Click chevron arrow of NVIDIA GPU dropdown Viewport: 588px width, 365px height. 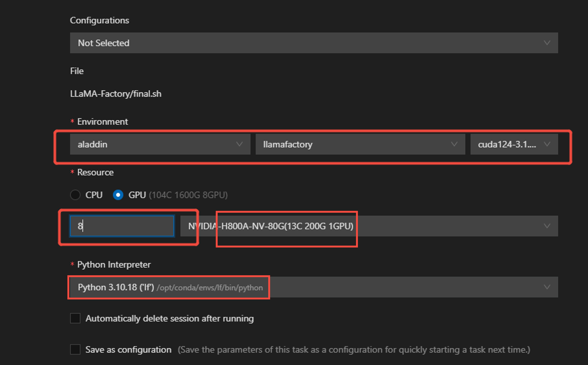pyautogui.click(x=547, y=226)
